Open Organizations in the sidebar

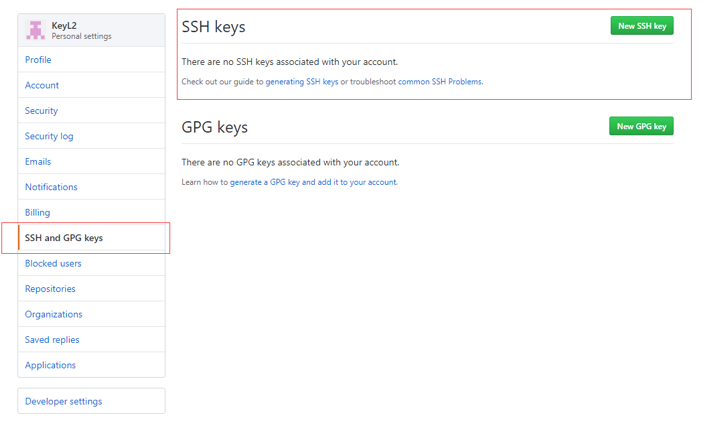click(x=54, y=314)
